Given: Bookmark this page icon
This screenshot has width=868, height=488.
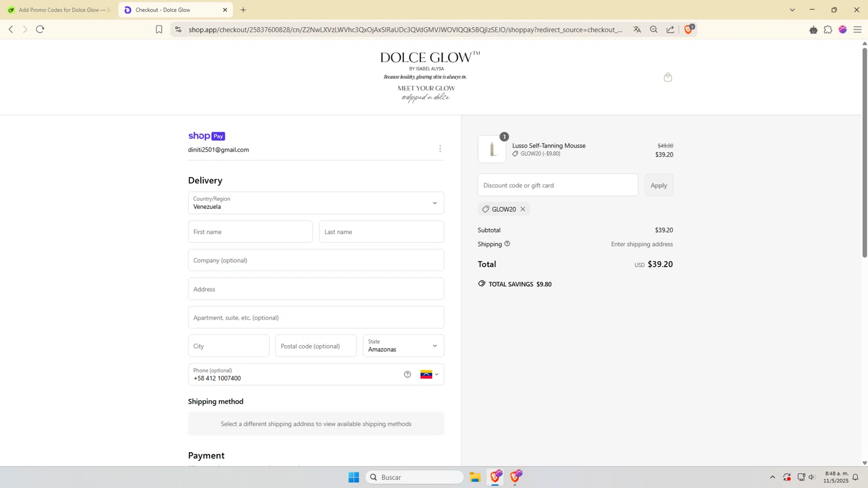Looking at the screenshot, I should pyautogui.click(x=159, y=29).
